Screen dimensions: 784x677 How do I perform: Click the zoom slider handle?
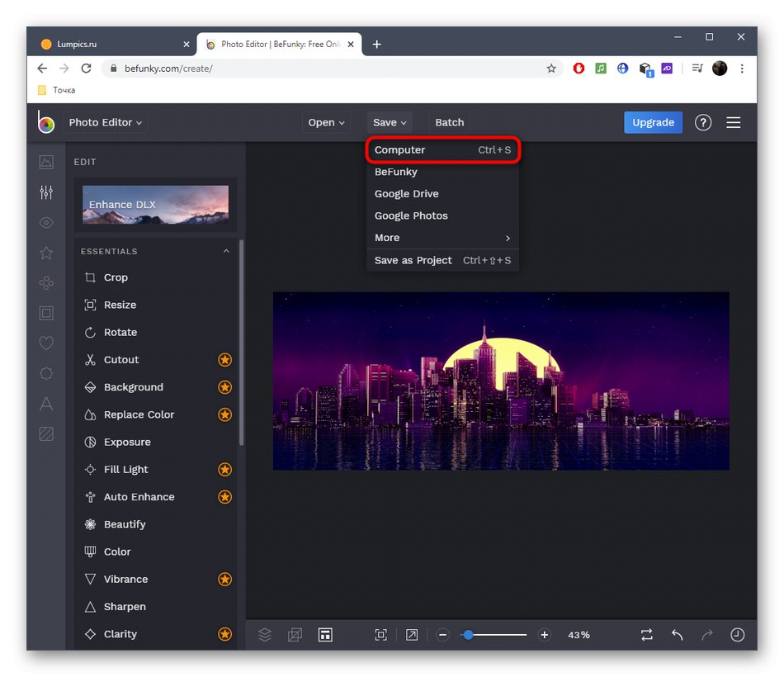coord(468,635)
